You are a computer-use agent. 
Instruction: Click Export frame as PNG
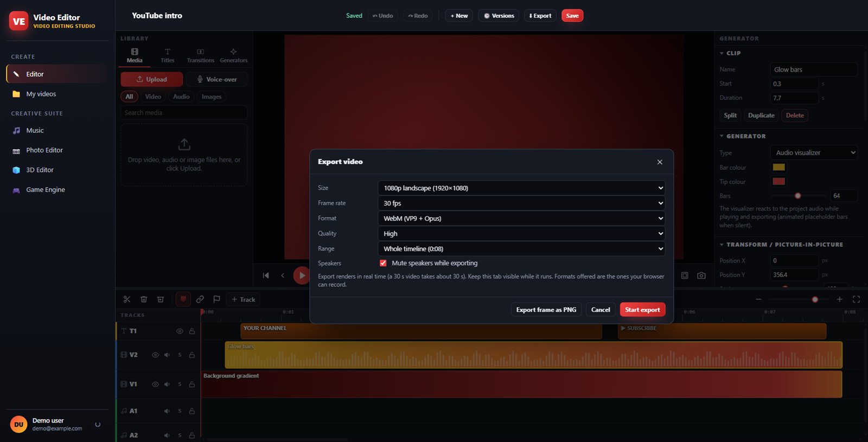click(x=546, y=310)
